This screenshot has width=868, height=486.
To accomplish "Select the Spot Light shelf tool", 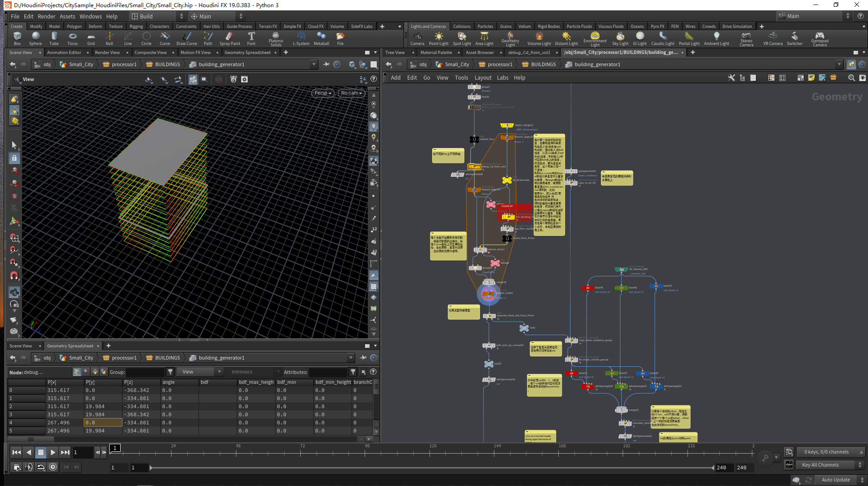I will tap(461, 38).
